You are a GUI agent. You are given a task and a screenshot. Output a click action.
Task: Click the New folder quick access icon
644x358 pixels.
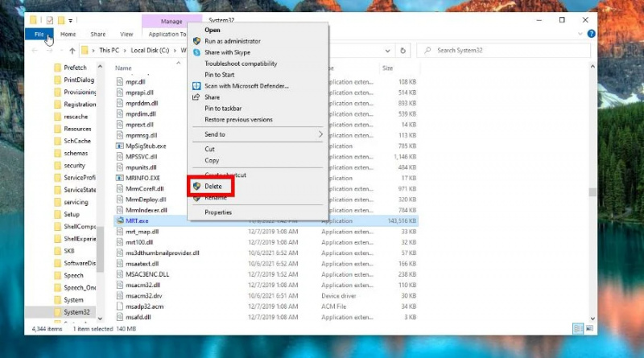(x=61, y=20)
